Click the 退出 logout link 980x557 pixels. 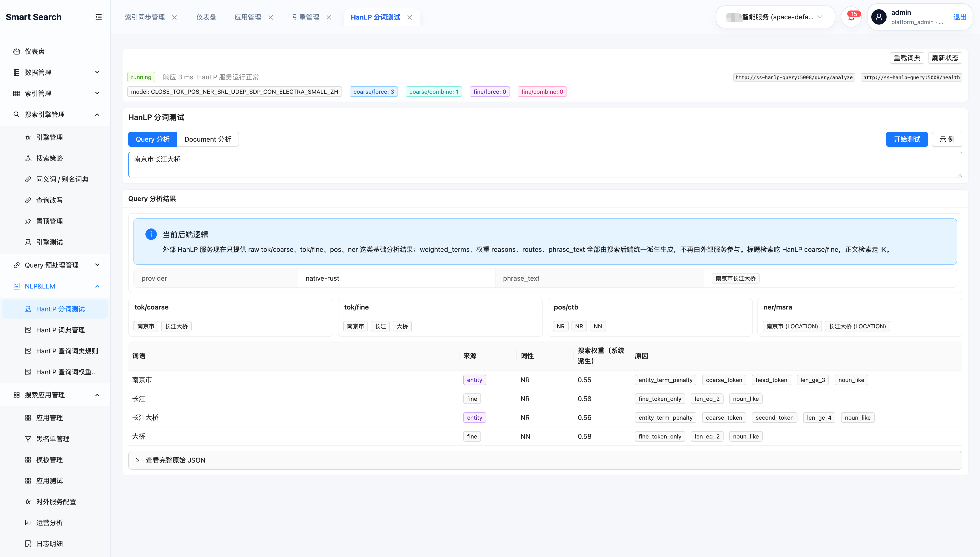(x=959, y=17)
